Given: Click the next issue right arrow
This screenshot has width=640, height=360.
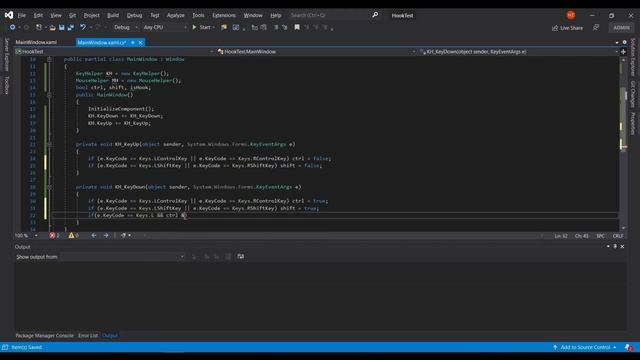Looking at the screenshot, I should (x=106, y=236).
